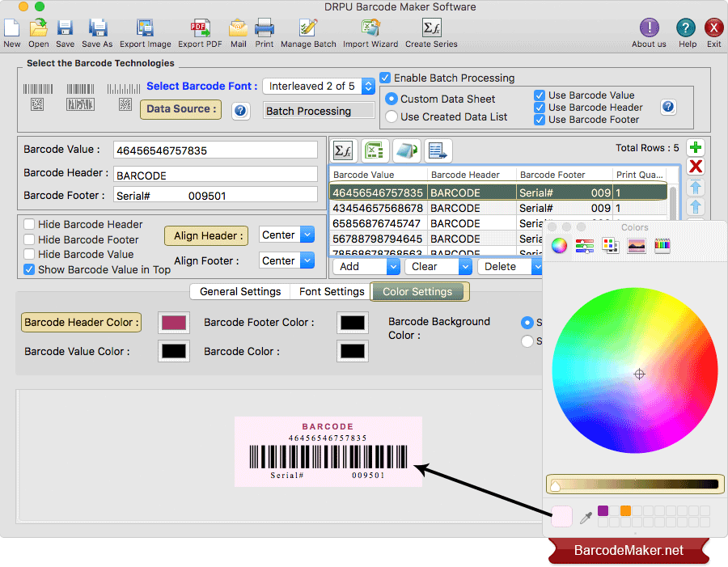Click the Data Source button
This screenshot has width=728, height=567.
tap(181, 109)
